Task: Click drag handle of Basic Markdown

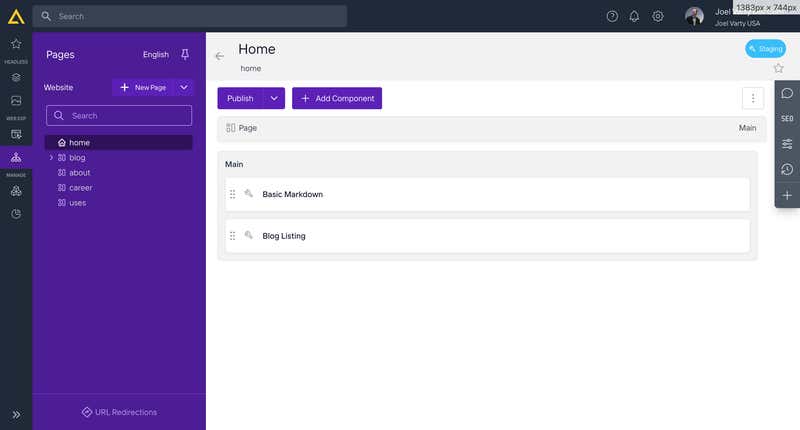Action: (232, 194)
